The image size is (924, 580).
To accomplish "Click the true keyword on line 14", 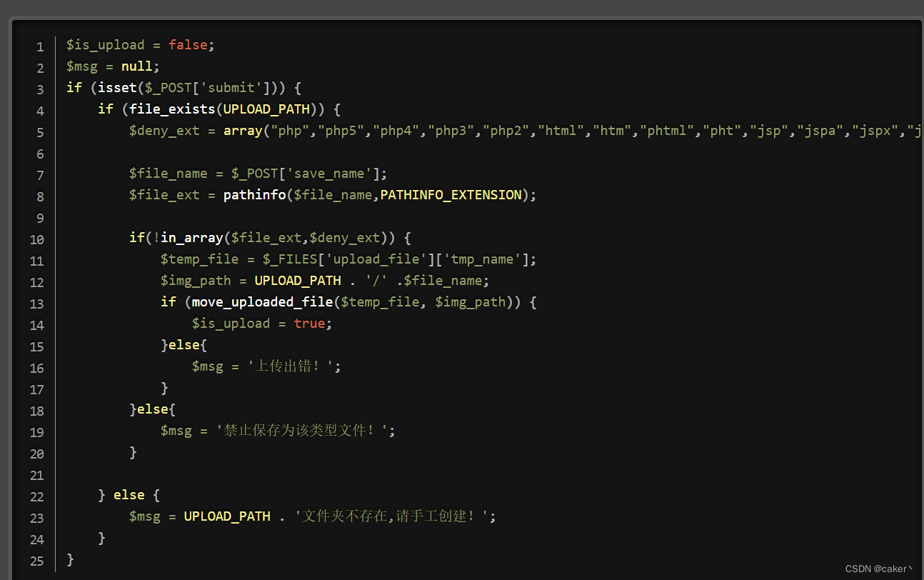I will tap(310, 324).
